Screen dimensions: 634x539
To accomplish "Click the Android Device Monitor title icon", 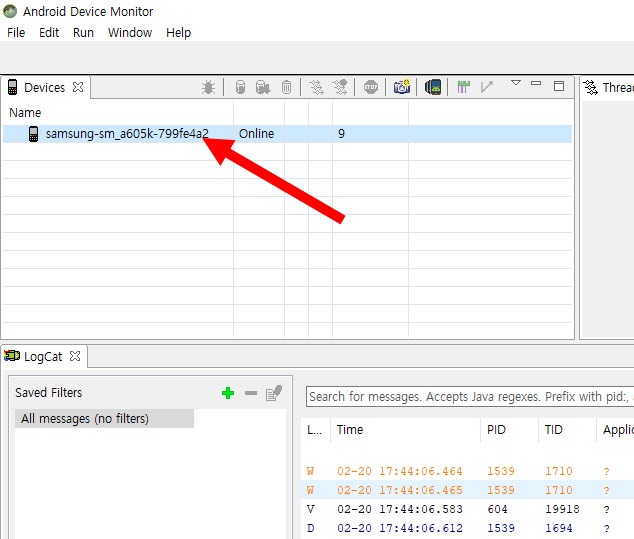I will pos(10,11).
